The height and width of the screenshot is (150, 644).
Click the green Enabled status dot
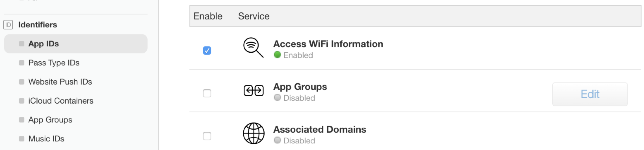point(277,55)
